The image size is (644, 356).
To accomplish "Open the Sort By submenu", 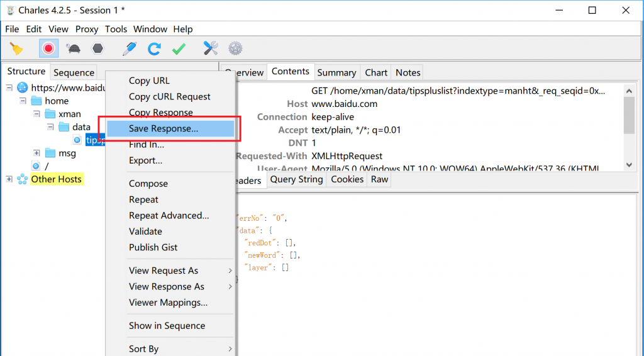I will point(170,349).
